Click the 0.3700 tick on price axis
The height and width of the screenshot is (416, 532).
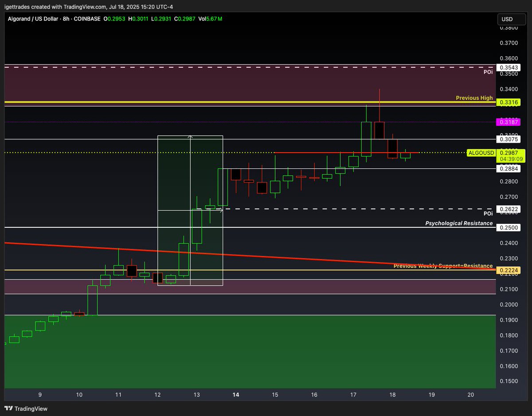click(509, 43)
